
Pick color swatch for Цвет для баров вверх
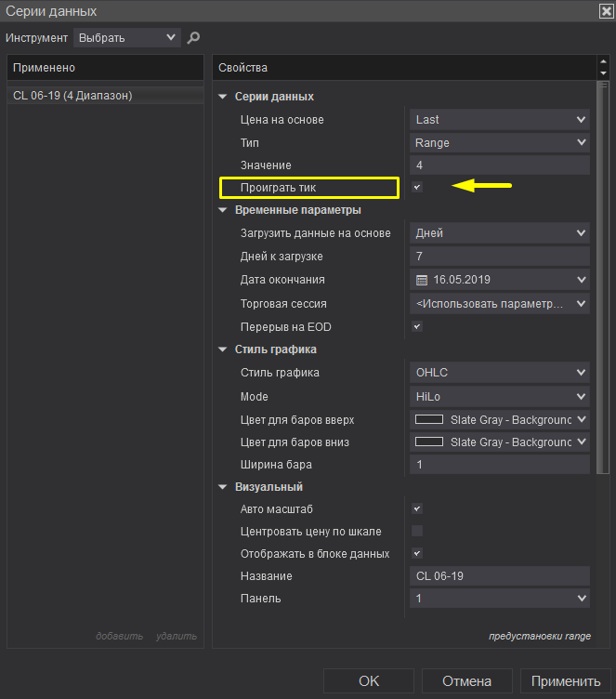pos(428,419)
